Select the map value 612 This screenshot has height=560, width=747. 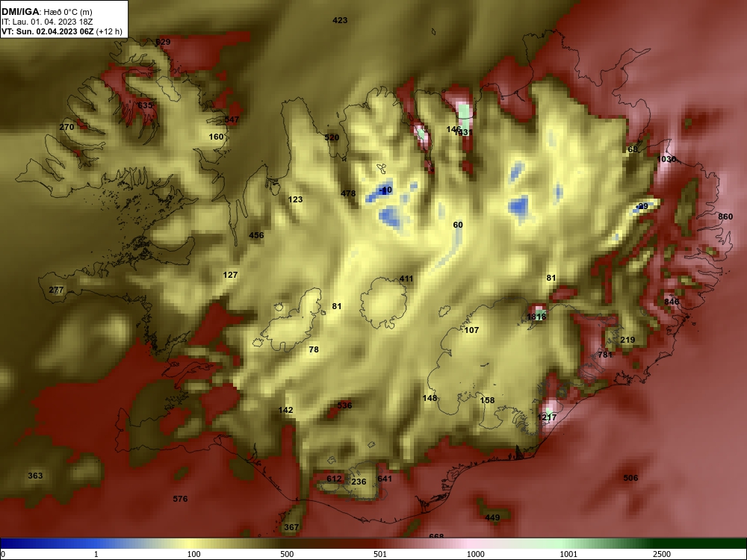click(334, 479)
